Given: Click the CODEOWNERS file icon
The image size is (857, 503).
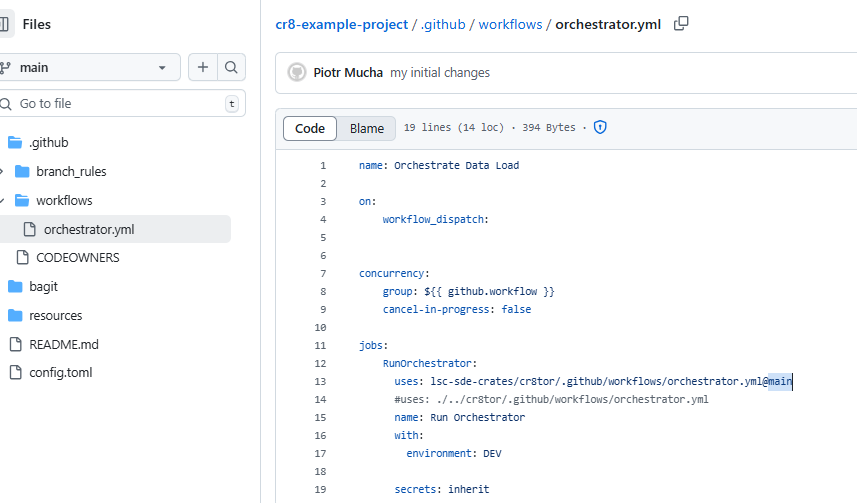Looking at the screenshot, I should click(x=22, y=257).
